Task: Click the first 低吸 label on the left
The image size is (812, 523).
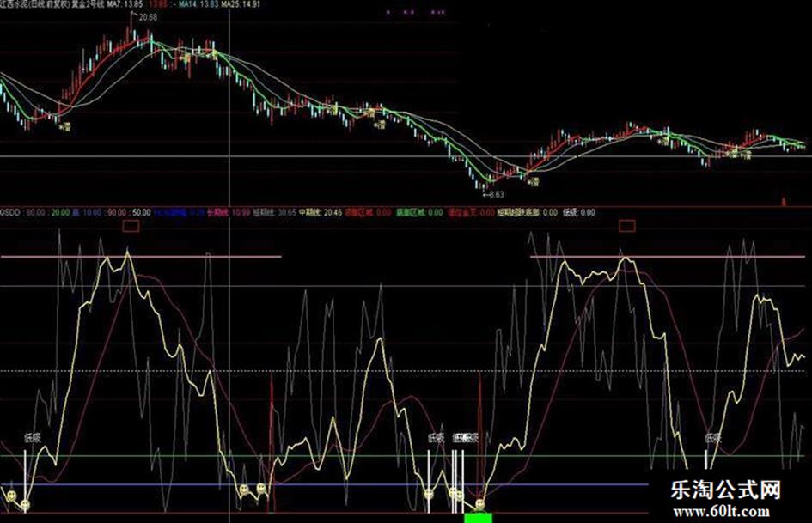Action: (32, 438)
